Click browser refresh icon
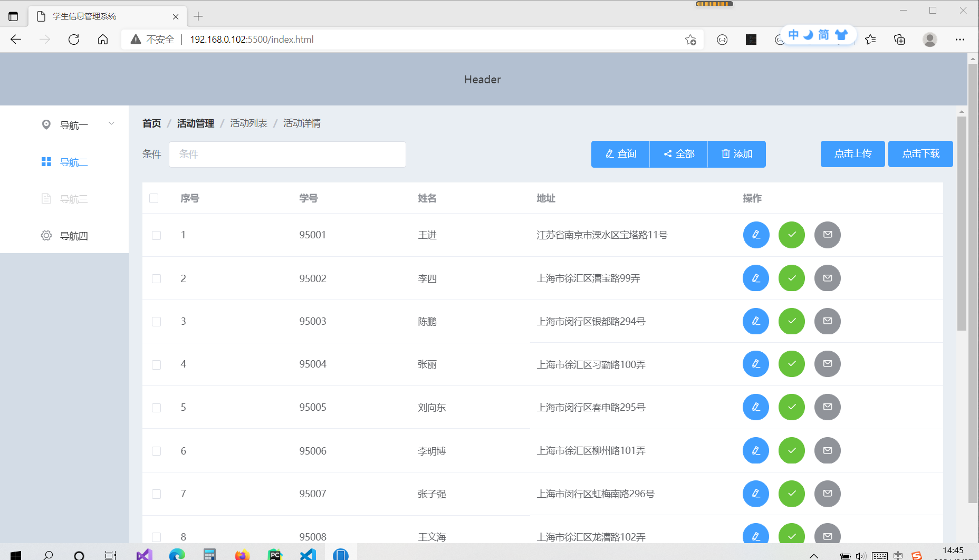Image resolution: width=979 pixels, height=560 pixels. point(74,40)
